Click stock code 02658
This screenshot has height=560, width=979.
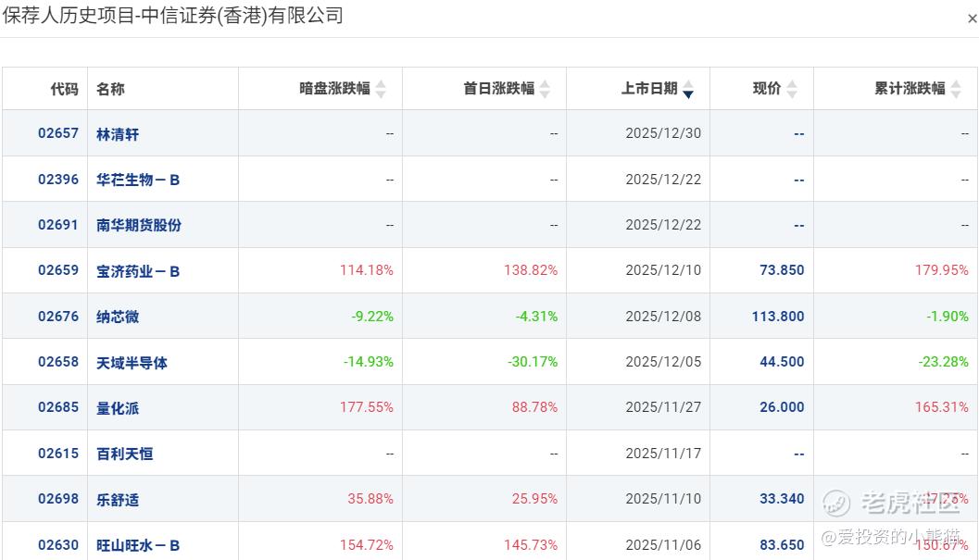point(58,362)
